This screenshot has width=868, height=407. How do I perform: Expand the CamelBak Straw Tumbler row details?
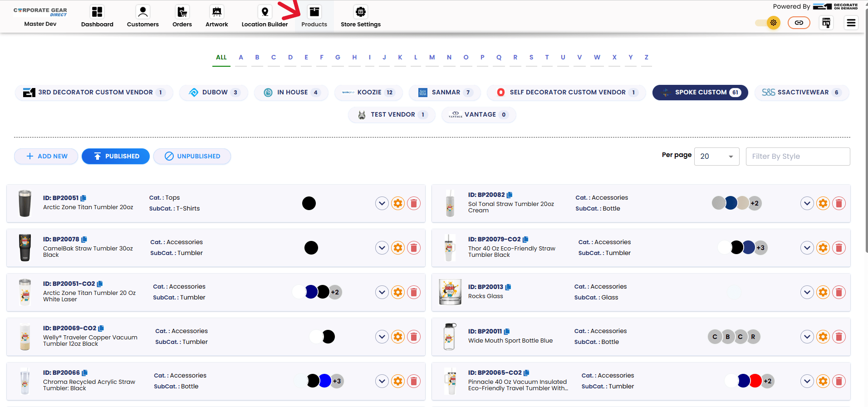(382, 248)
